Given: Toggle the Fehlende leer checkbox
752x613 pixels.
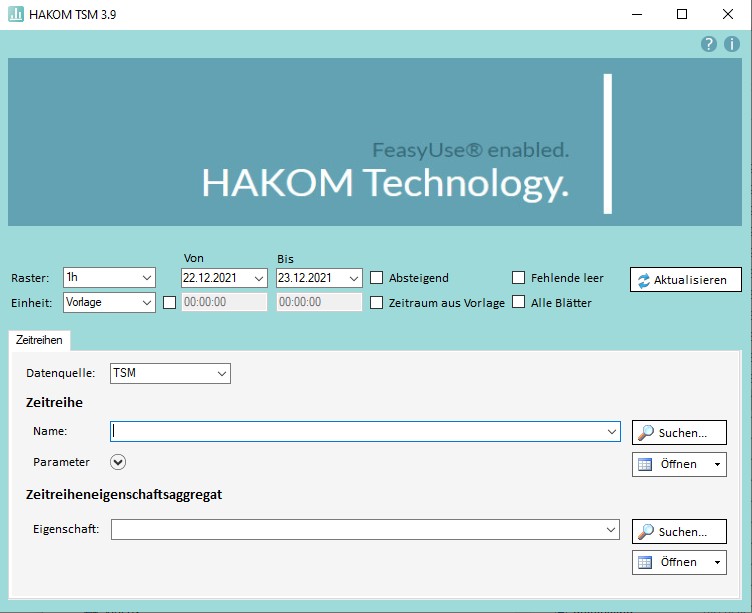Looking at the screenshot, I should pos(519,278).
